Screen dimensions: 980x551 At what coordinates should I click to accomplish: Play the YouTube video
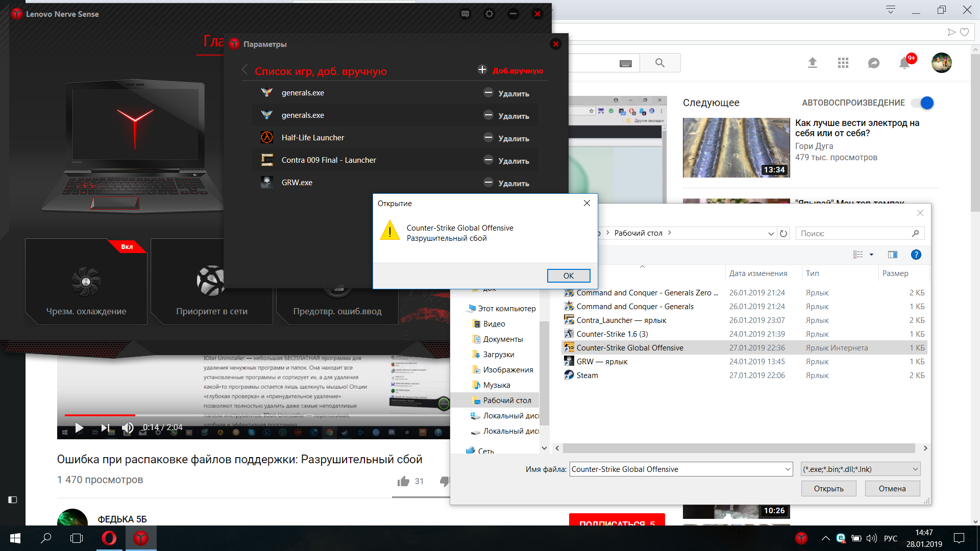point(79,428)
